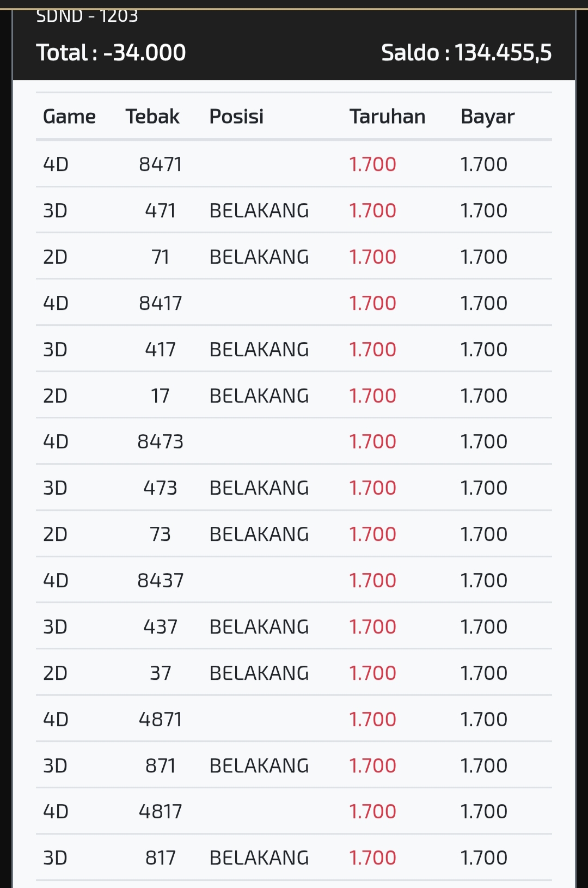
Task: Select the Taruhan column header
Action: 387,117
